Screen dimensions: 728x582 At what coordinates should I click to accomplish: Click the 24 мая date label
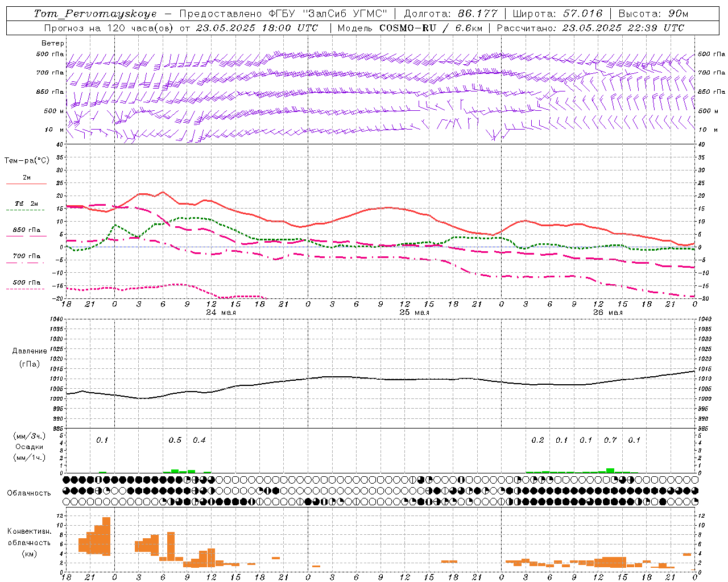click(221, 313)
